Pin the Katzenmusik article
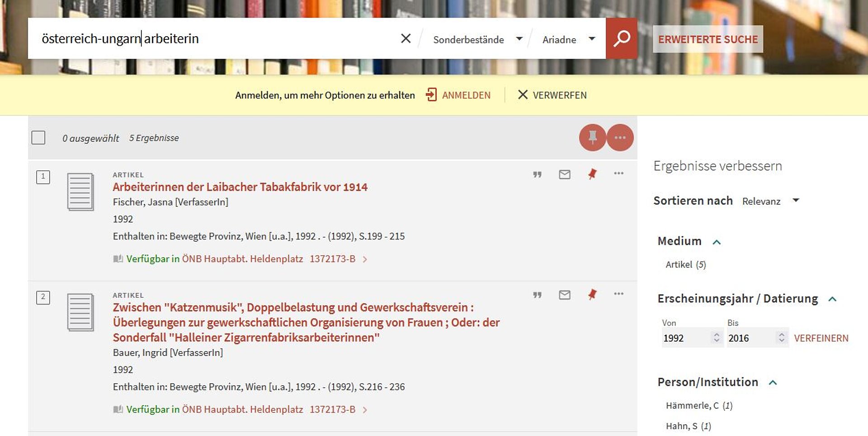Screen dimensions: 868x436 click(592, 295)
